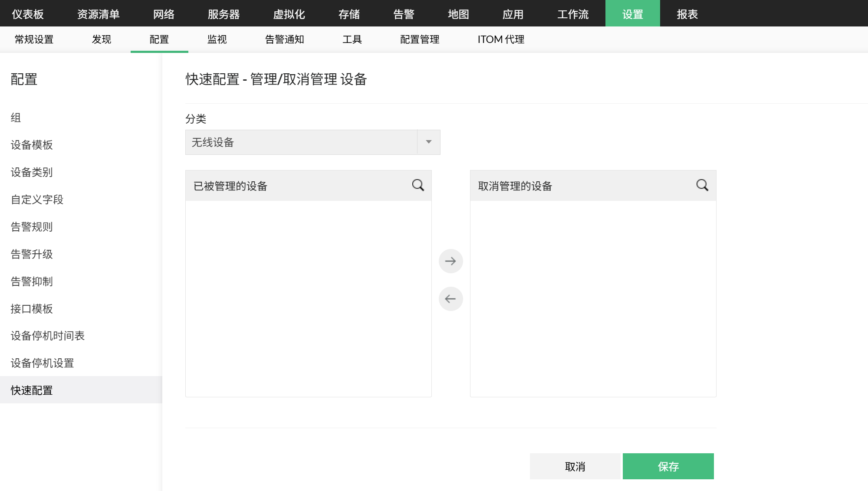Click inside the 已被管理的设备 list box
The width and height of the screenshot is (868, 491).
tap(309, 298)
